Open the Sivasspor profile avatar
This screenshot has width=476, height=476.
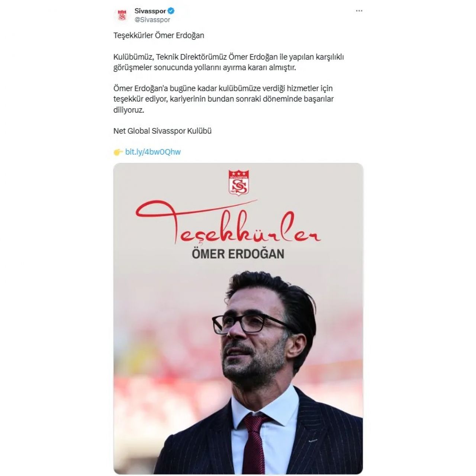(122, 15)
